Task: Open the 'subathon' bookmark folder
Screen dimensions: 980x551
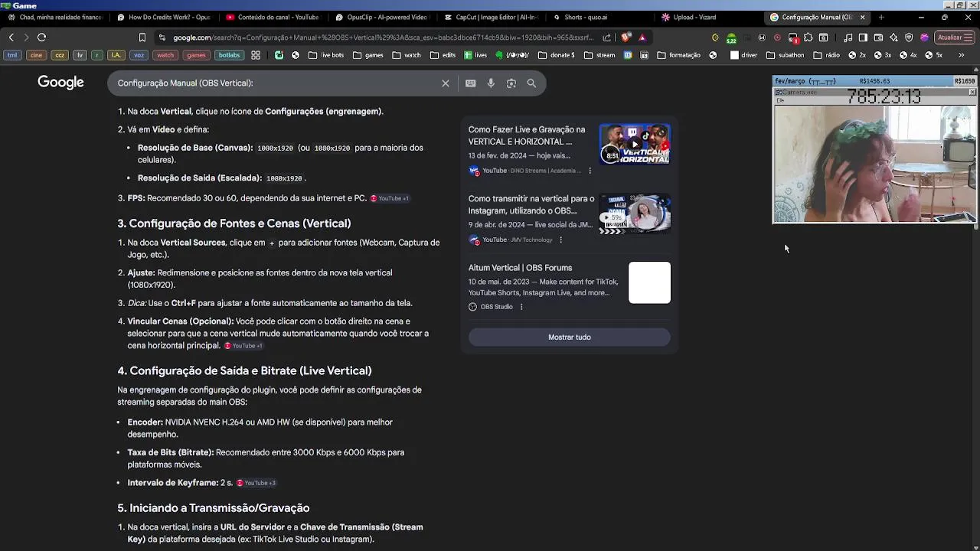Action: [786, 55]
